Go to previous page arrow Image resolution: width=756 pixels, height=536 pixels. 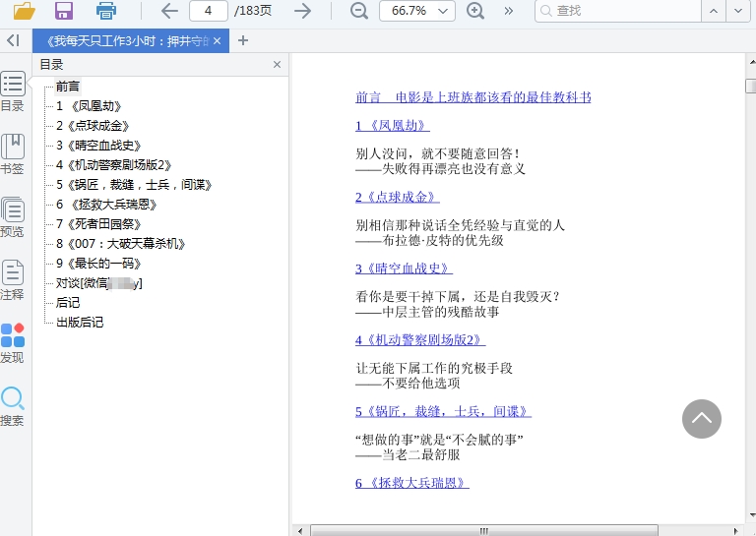tap(169, 11)
